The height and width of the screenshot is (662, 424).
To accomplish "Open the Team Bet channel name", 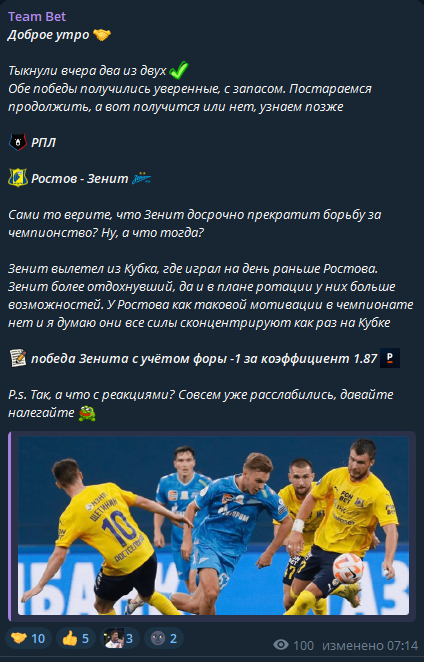I will click(37, 16).
